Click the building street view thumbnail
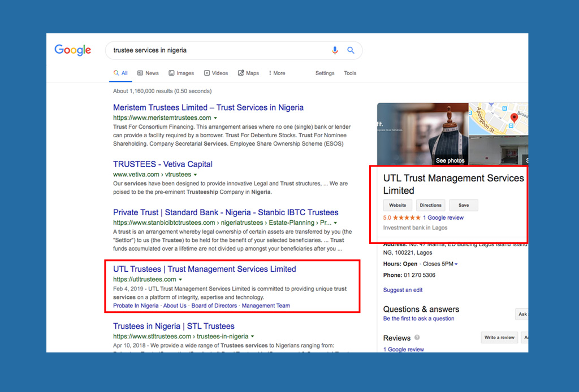This screenshot has width=579, height=392. coord(498,150)
